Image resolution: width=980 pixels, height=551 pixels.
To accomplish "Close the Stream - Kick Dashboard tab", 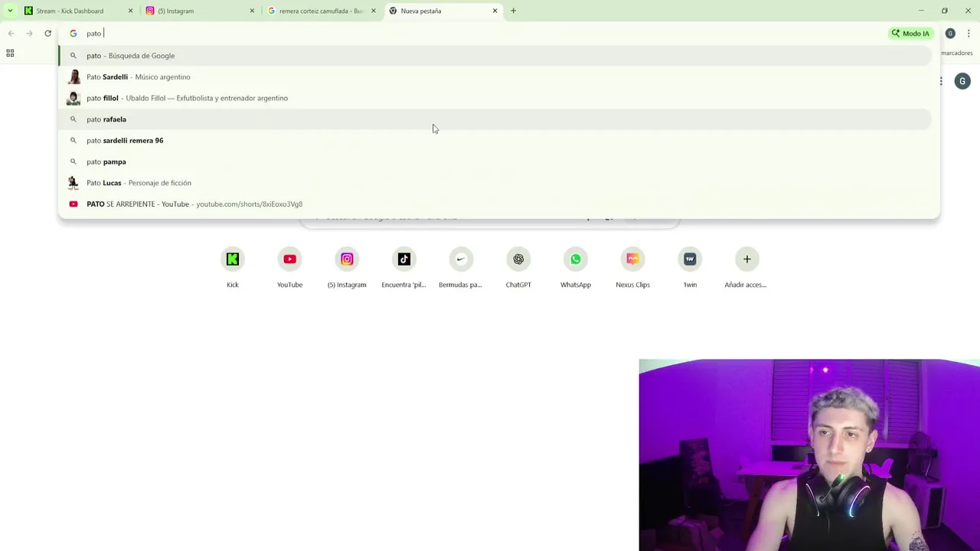I will tap(130, 11).
